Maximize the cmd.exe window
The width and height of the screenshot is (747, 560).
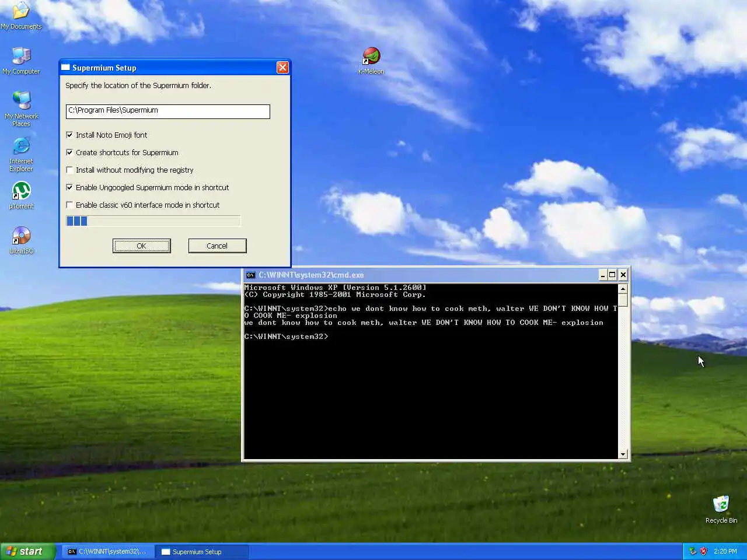(612, 275)
